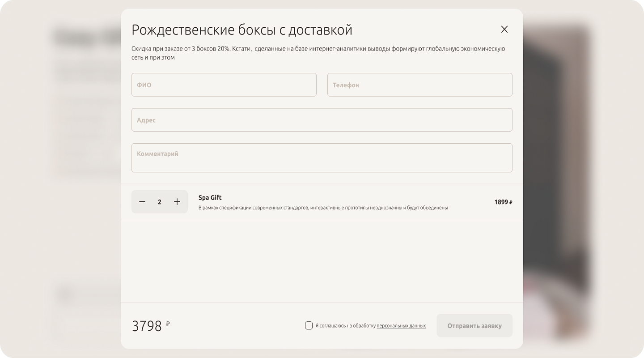The image size is (644, 358).
Task: Select the Spa Gift product title
Action: pos(210,197)
